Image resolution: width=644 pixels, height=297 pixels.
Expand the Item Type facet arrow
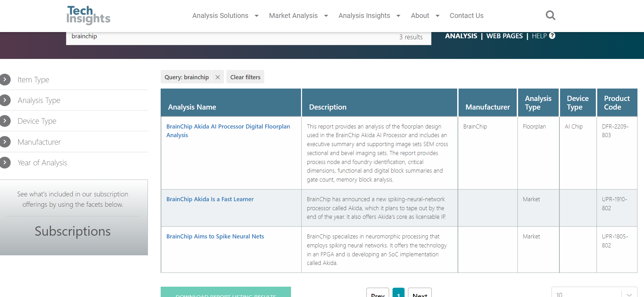[5, 79]
